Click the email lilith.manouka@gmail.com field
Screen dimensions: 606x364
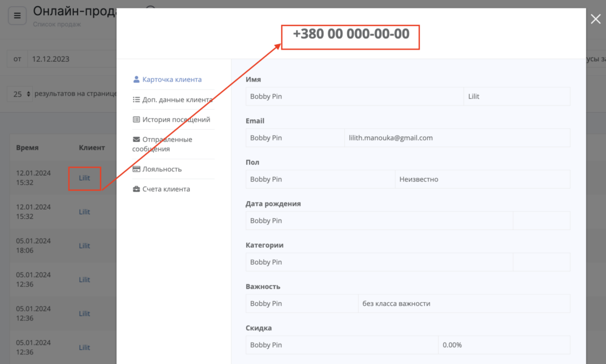point(456,137)
